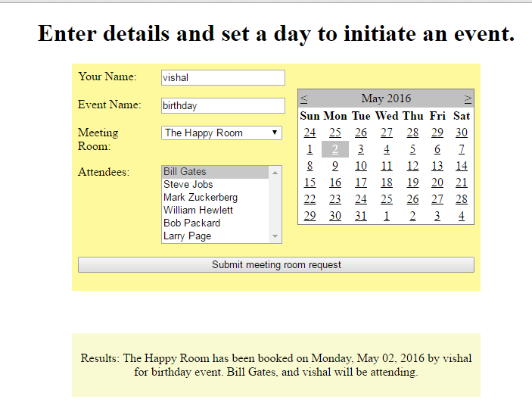Screen dimensions: 532x412
Task: Select Mark Zuckerberg as attendee
Action: [x=201, y=198]
